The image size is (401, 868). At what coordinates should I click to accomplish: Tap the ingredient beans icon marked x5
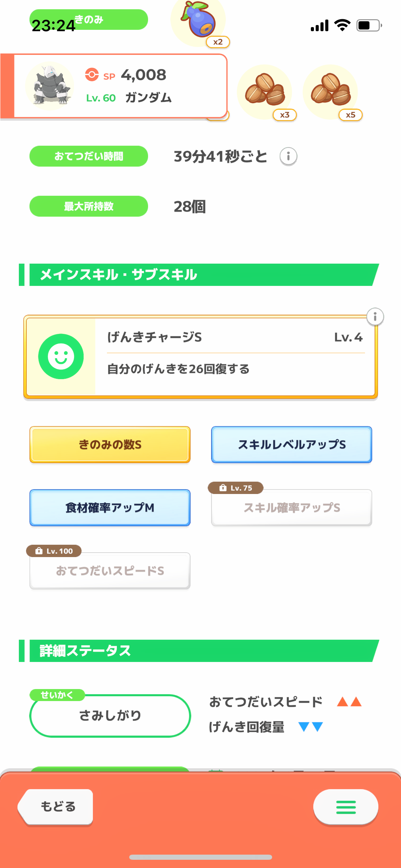point(330,91)
